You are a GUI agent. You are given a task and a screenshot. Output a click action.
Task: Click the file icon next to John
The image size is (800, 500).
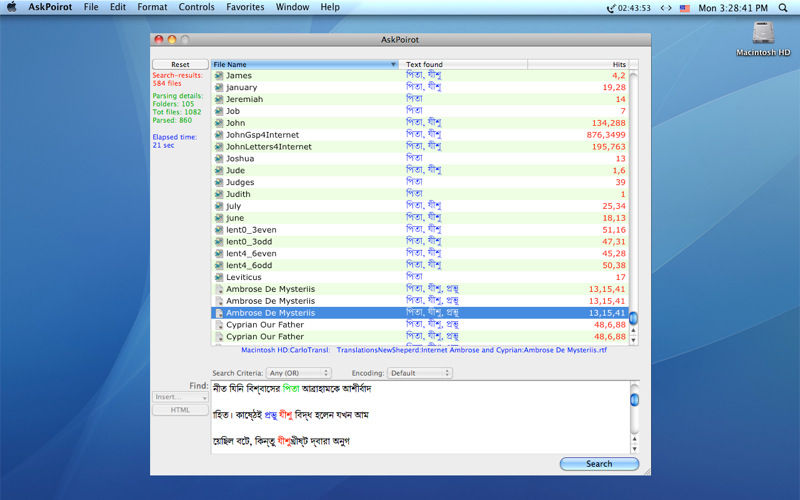click(219, 123)
